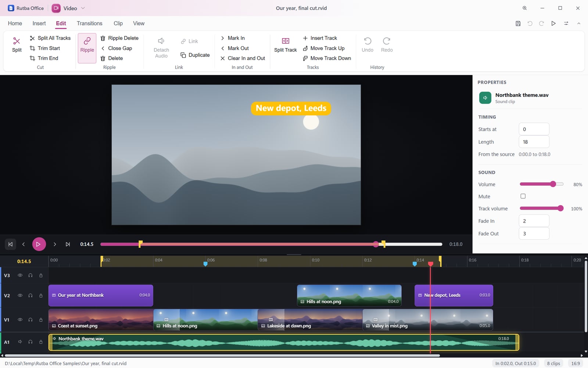Image resolution: width=588 pixels, height=368 pixels.
Task: Jump to the end of the video
Action: click(68, 244)
